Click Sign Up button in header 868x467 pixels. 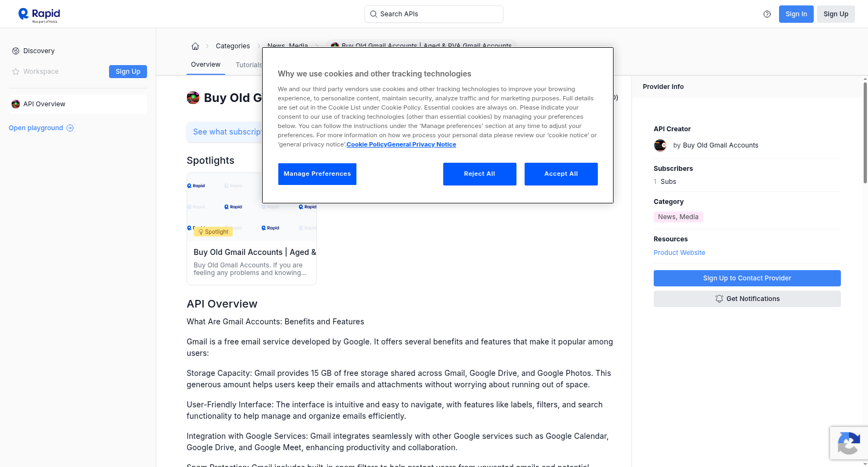836,14
